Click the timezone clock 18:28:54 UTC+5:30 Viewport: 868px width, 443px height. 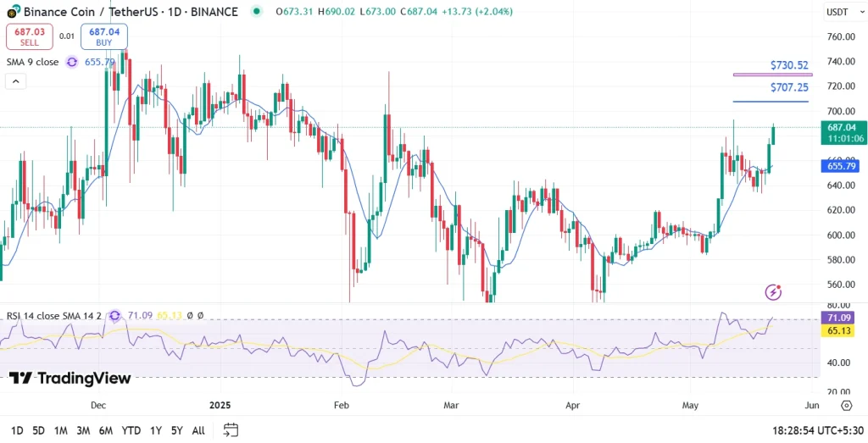[x=818, y=430]
